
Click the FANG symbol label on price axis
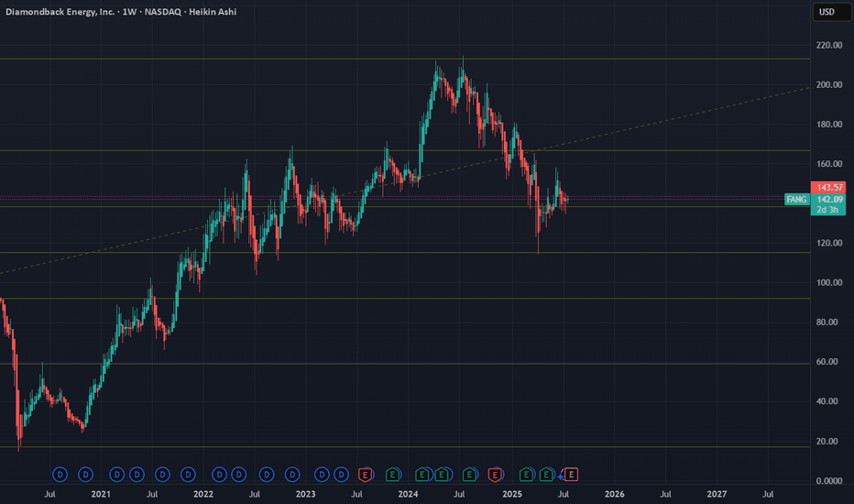(x=796, y=199)
